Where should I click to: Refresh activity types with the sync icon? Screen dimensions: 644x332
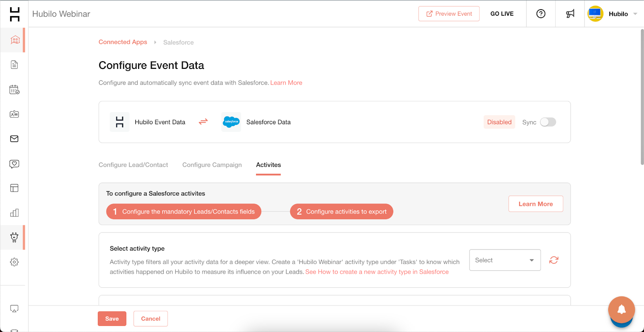click(x=554, y=260)
